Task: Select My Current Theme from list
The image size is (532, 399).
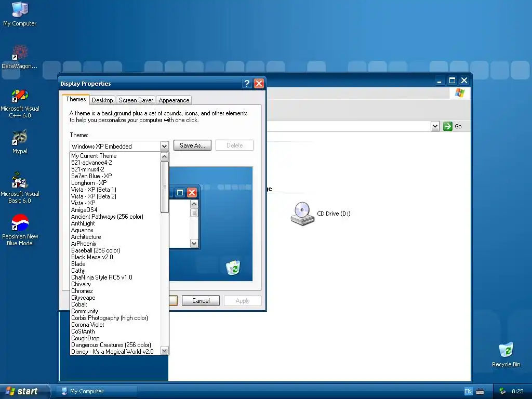Action: pos(115,156)
